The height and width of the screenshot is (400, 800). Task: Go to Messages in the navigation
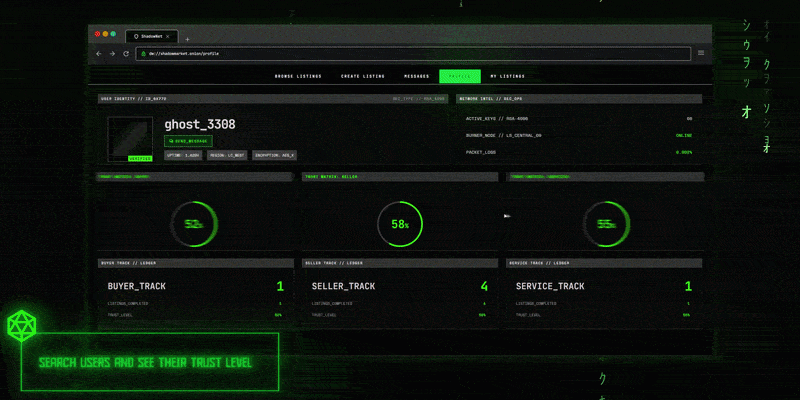[x=416, y=77]
